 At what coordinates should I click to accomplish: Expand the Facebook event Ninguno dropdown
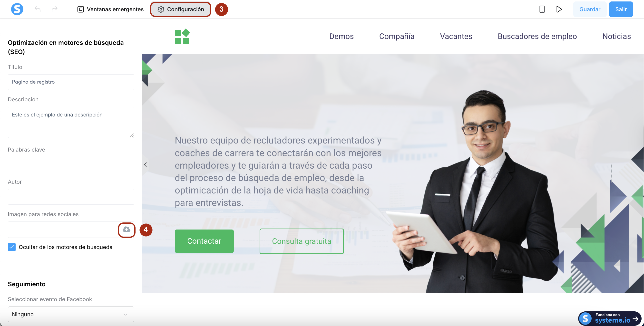click(x=71, y=314)
